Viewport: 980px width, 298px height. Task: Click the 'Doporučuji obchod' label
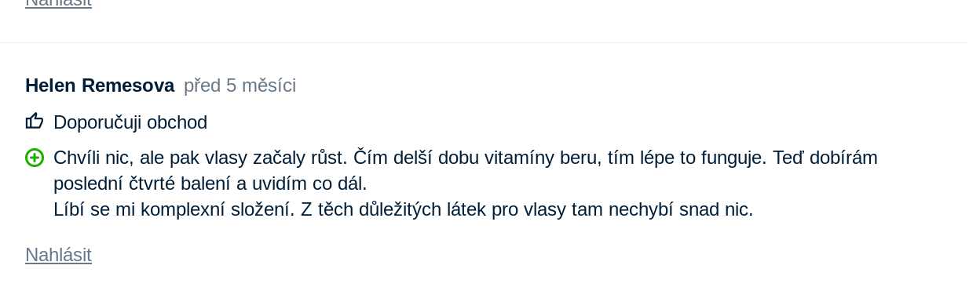[x=130, y=122]
